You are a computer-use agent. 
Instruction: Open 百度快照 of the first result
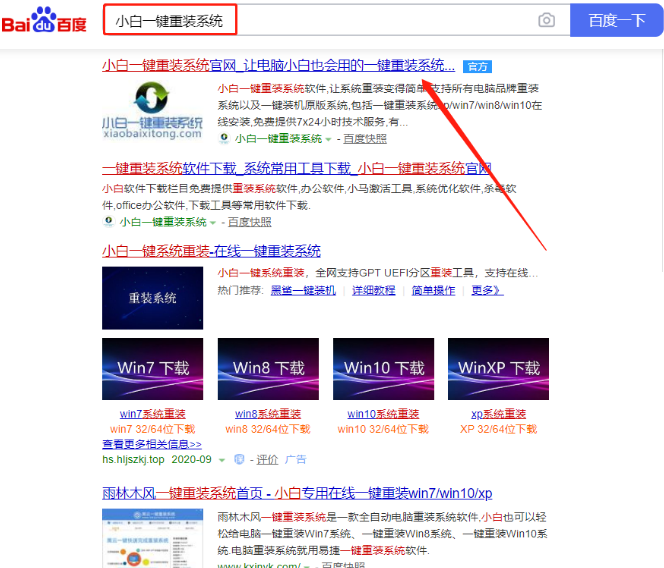(x=365, y=139)
